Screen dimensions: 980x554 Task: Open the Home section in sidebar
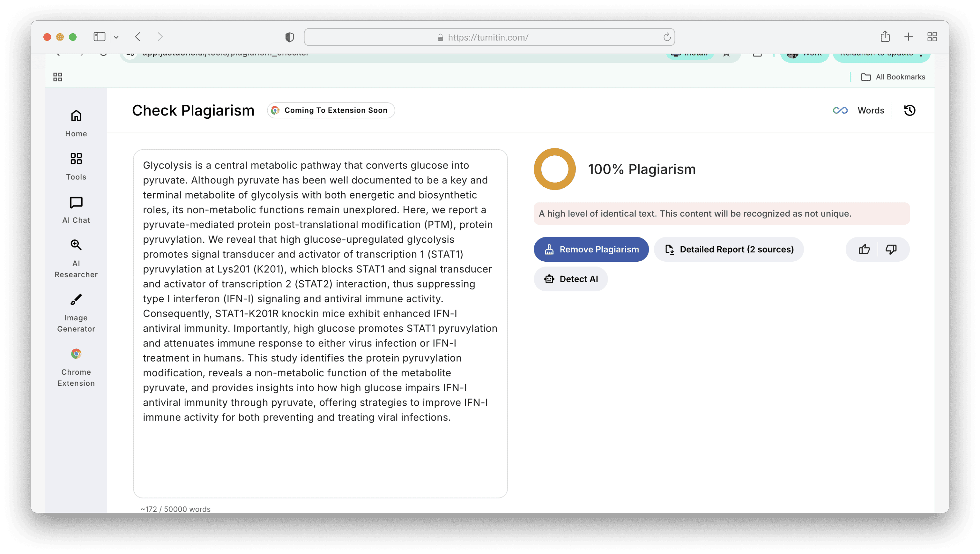coord(76,123)
